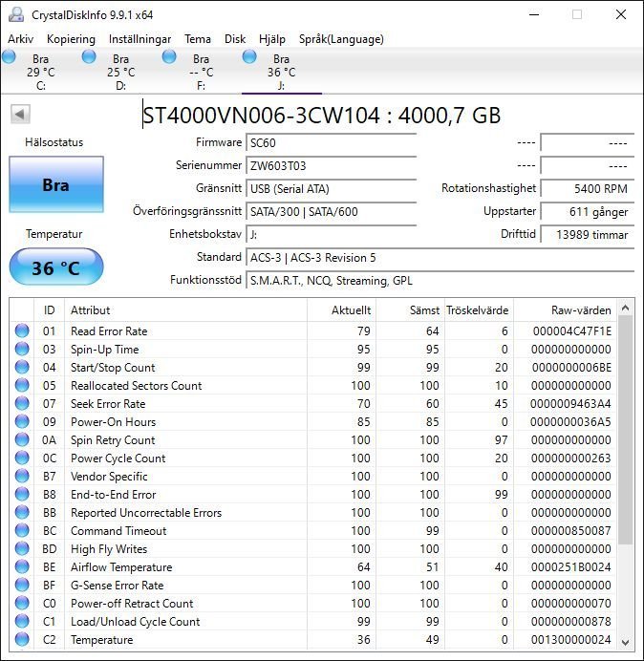Viewport: 644px width, 661px height.
Task: Open the Tema menu
Action: 198,39
